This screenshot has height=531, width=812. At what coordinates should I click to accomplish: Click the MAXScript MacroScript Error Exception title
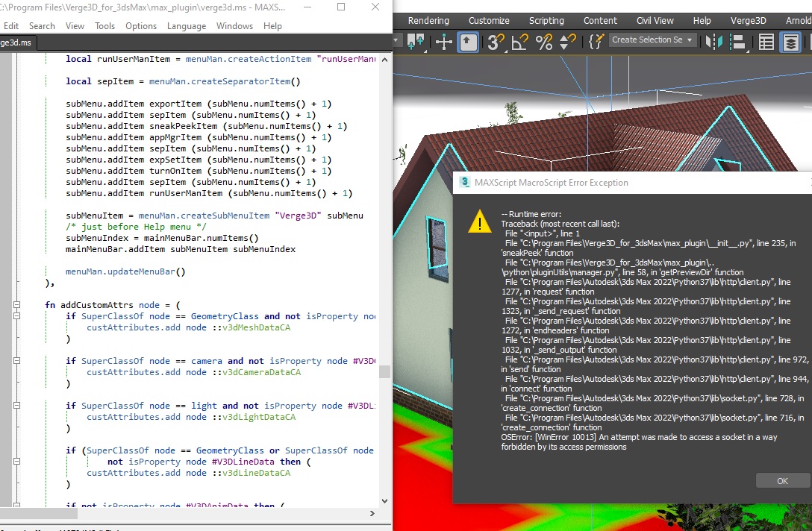click(x=551, y=183)
